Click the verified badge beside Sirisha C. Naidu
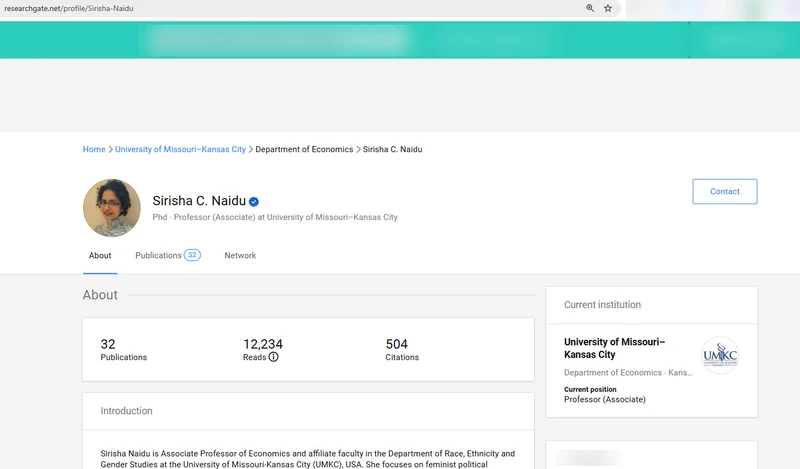 pos(254,202)
